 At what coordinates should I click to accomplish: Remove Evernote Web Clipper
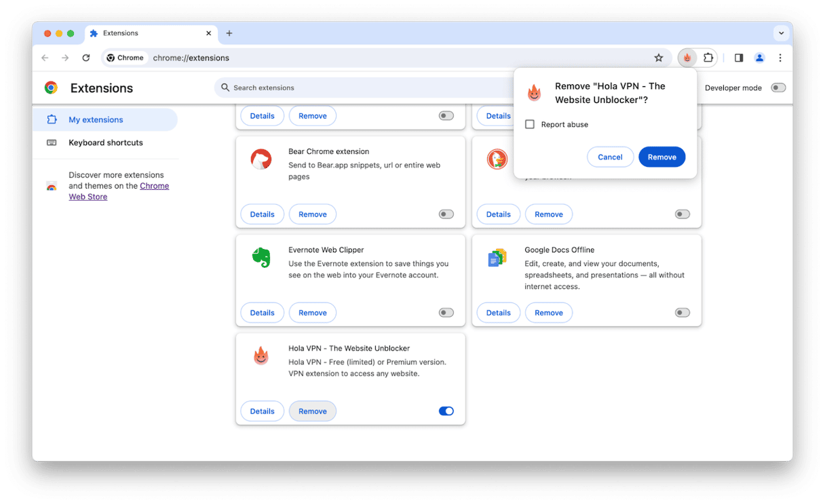(313, 313)
